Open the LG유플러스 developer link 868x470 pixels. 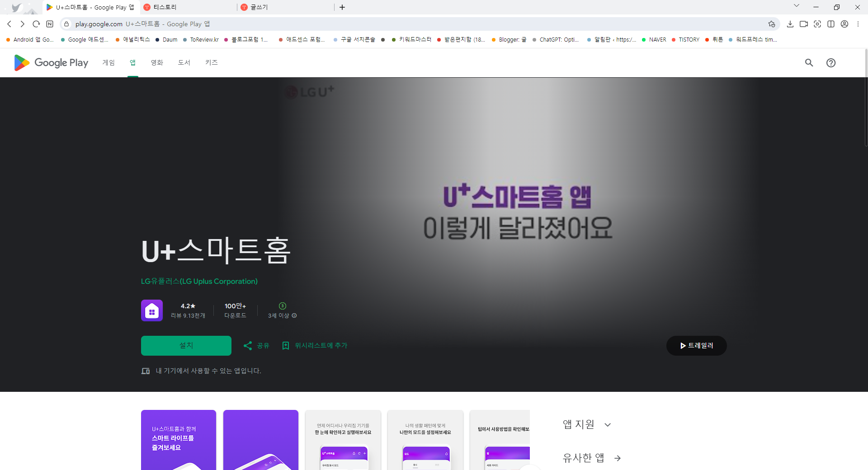pos(199,281)
